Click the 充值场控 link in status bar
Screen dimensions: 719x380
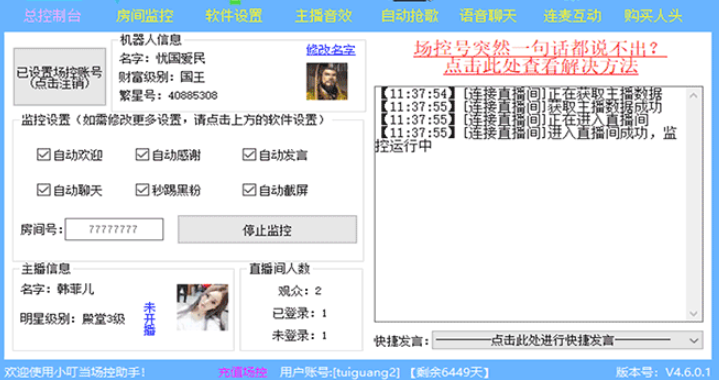pyautogui.click(x=242, y=372)
